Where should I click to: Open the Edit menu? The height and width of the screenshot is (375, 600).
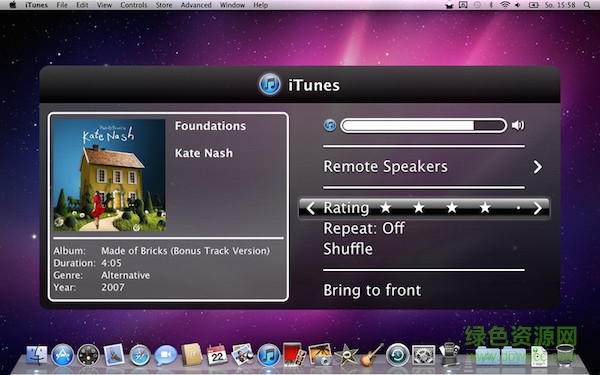point(82,5)
